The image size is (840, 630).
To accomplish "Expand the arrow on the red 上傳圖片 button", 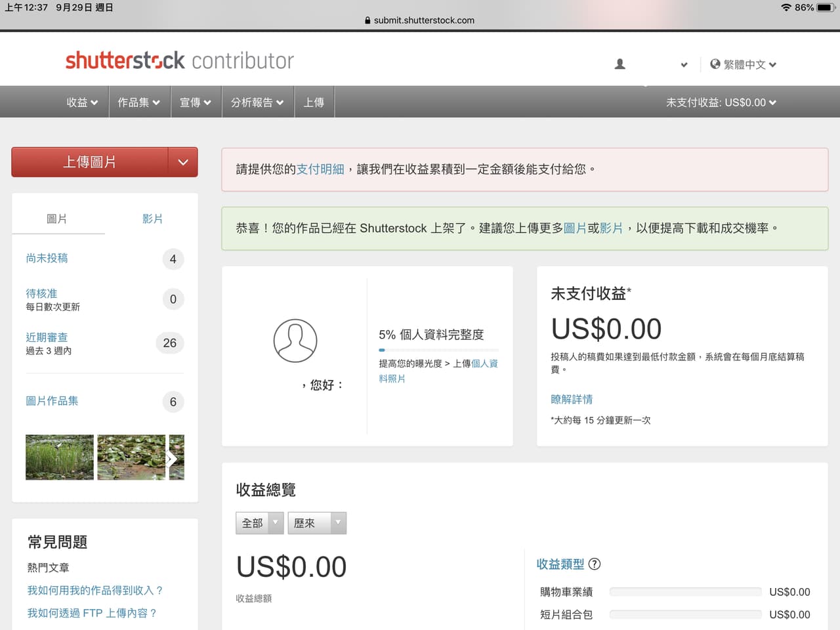I will (182, 161).
